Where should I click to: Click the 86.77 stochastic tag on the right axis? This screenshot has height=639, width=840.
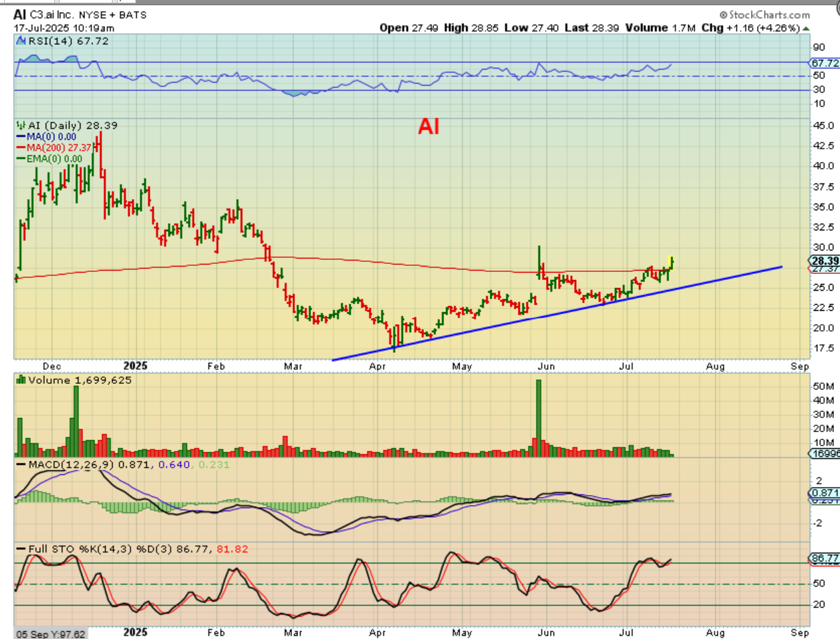click(x=825, y=558)
